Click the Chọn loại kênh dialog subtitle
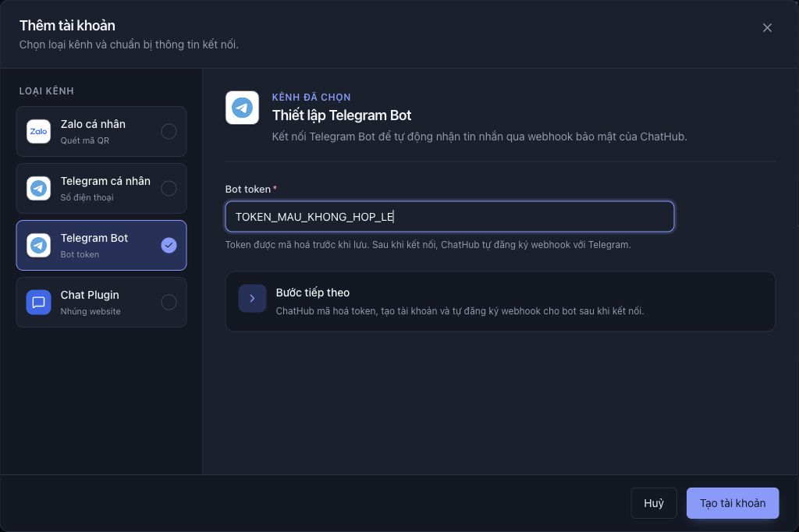The height and width of the screenshot is (532, 799). (x=129, y=44)
